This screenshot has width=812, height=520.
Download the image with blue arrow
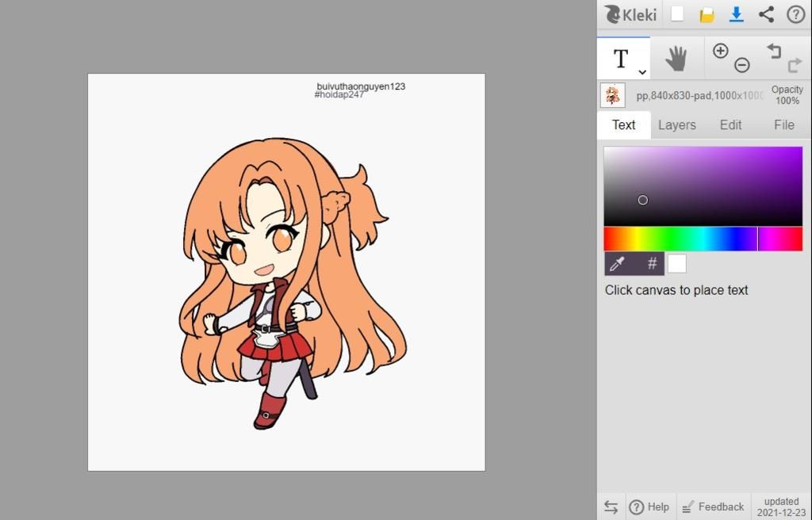[736, 14]
